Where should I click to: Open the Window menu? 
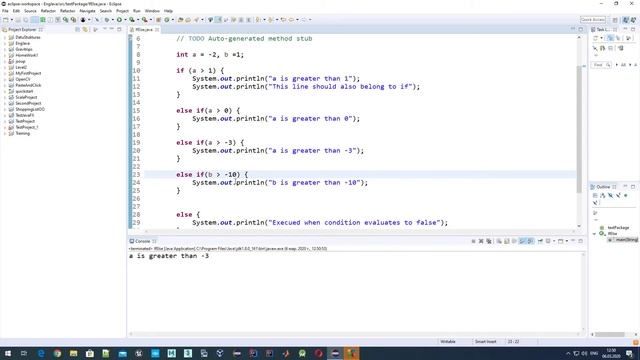(152, 11)
